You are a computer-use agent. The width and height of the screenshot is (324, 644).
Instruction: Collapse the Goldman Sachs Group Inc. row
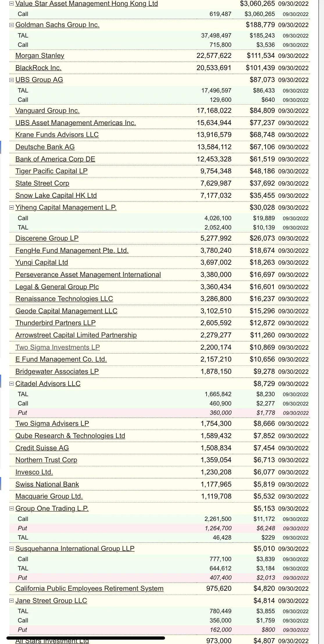(12, 25)
